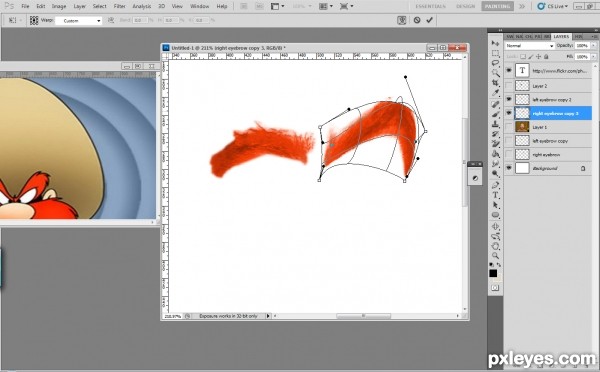The image size is (600, 372).
Task: Show left eyebrow copy layer
Action: [x=509, y=140]
